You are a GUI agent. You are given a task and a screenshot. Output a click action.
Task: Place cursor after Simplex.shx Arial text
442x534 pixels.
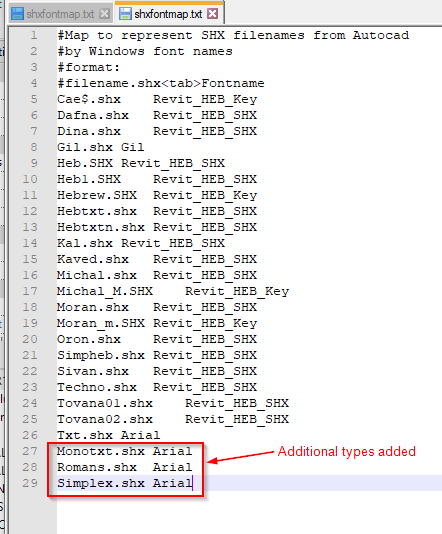(193, 483)
